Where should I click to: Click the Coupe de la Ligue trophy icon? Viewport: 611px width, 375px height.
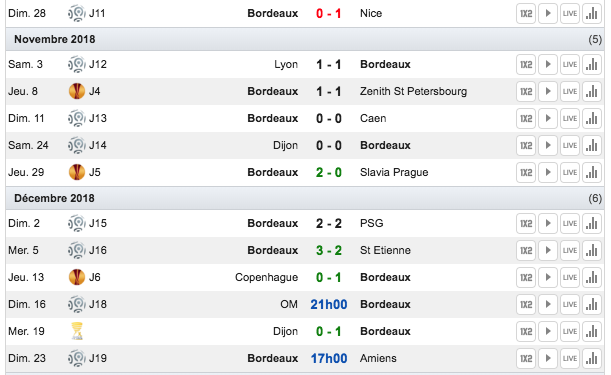click(x=77, y=331)
